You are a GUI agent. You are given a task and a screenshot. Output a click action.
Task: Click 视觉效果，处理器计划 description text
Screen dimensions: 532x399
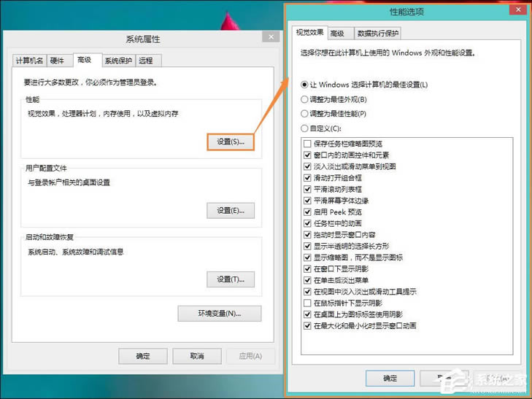coord(103,114)
